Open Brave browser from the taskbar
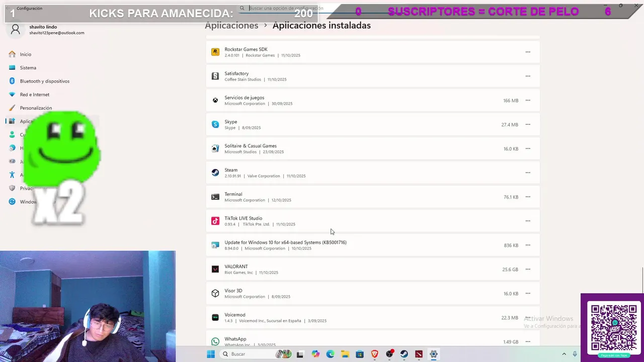The width and height of the screenshot is (644, 362). 374,354
